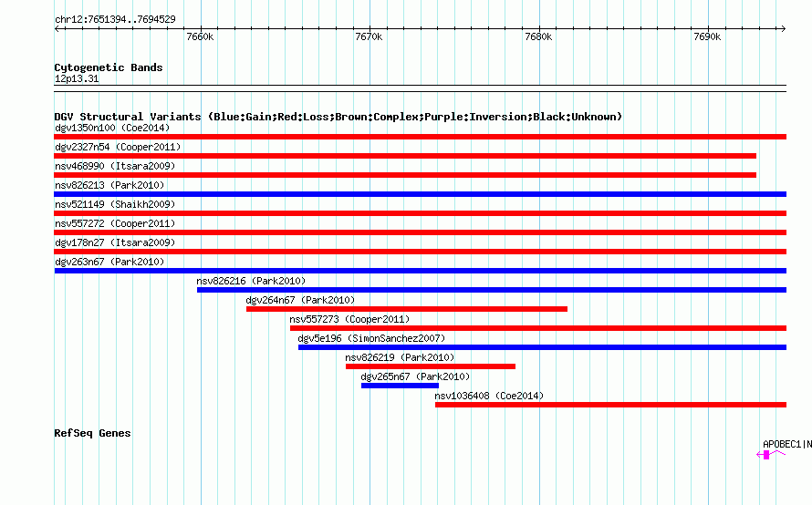Screen dimensions: 812x505
Task: Open the dgv5e196 (SimonSanchez2007) blue bar
Action: [542, 347]
